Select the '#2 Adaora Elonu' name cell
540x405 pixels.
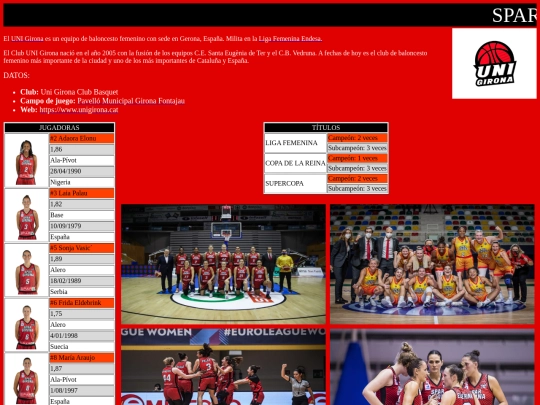(82, 138)
